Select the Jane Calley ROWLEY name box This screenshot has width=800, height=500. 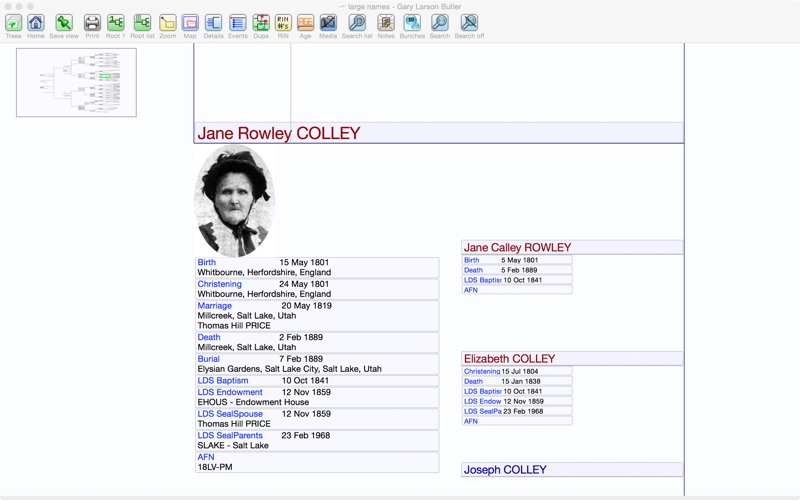click(x=572, y=247)
